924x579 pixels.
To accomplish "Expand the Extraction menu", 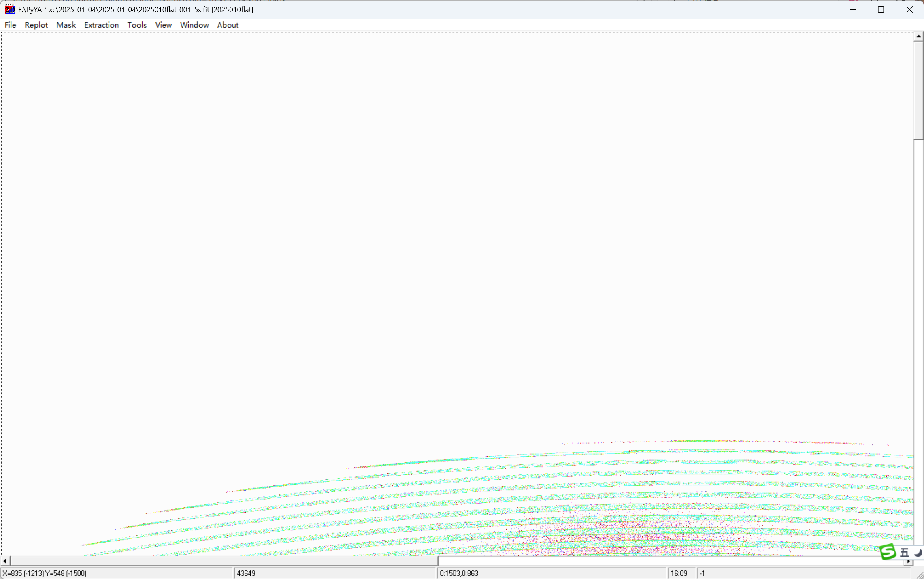I will [101, 25].
